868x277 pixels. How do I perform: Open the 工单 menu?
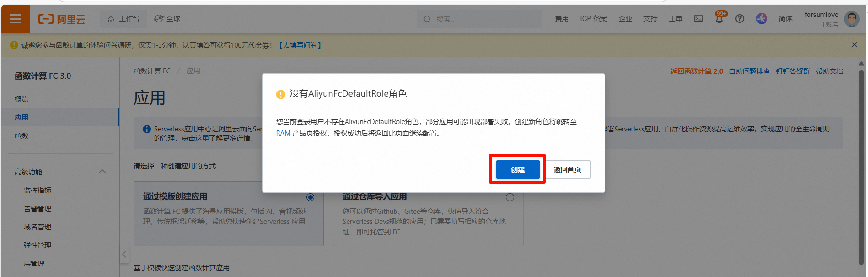675,19
